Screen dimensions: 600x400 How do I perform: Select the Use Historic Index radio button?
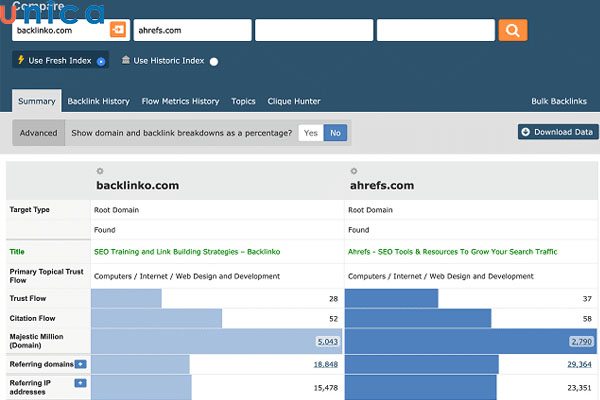[x=214, y=61]
